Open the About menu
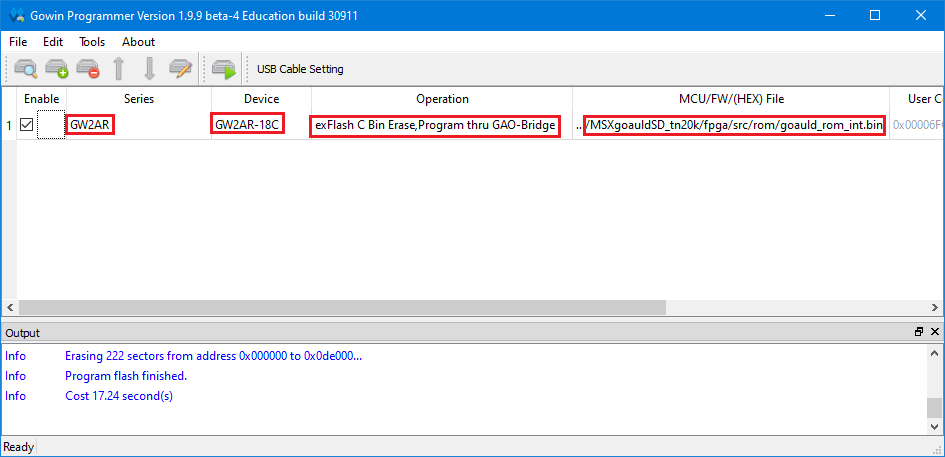Image resolution: width=945 pixels, height=457 pixels. coord(139,42)
